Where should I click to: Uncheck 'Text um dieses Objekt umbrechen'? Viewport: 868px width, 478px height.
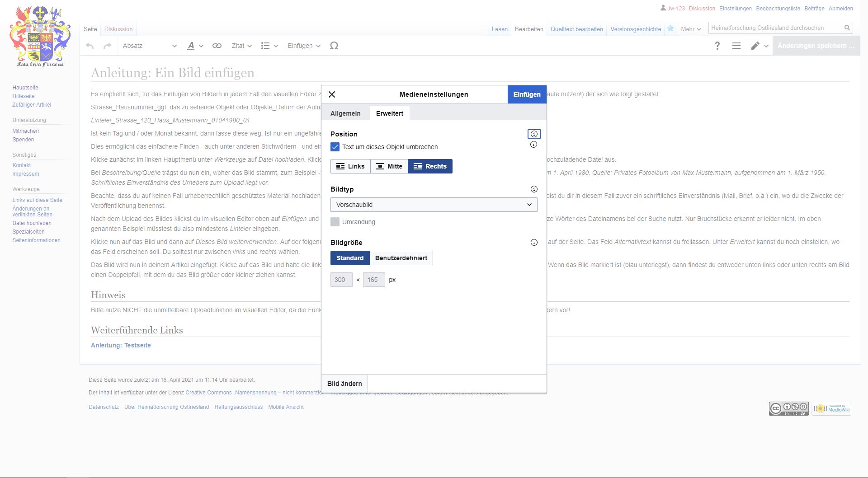pos(335,147)
